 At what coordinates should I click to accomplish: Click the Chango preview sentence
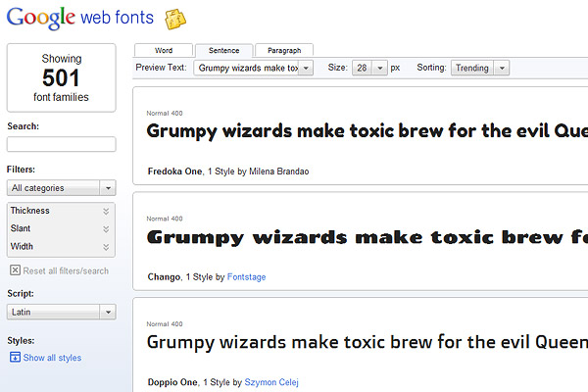(367, 237)
